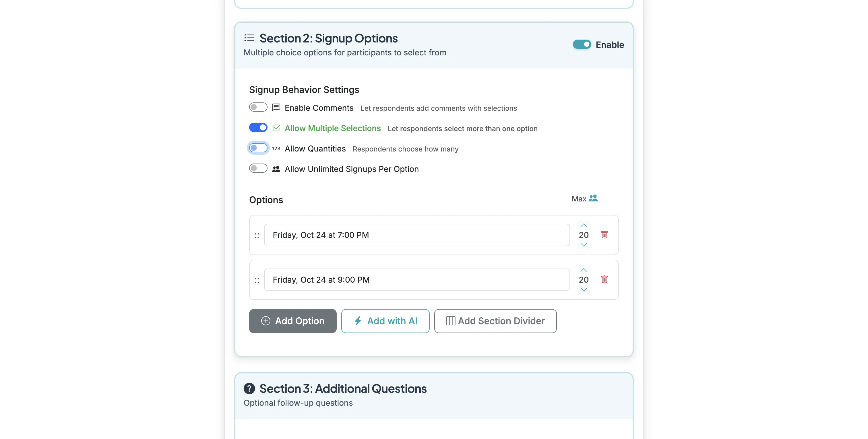Select the list icon beside Section 2 header
This screenshot has height=439, width=868.
(249, 38)
